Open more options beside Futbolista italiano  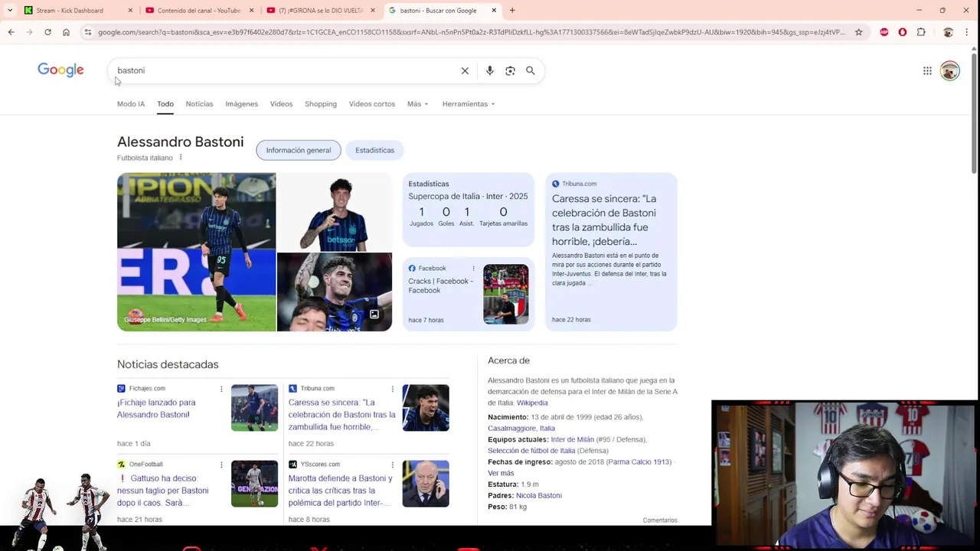click(x=181, y=158)
